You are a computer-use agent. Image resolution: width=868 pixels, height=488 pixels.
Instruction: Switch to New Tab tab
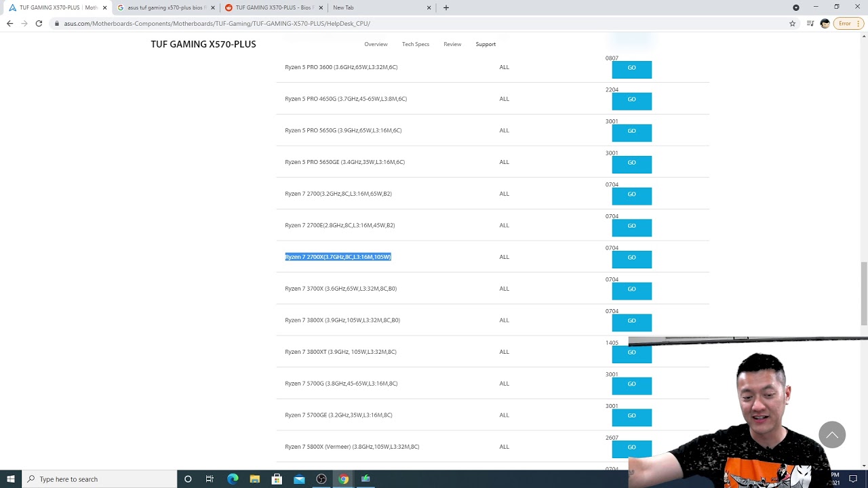[382, 7]
